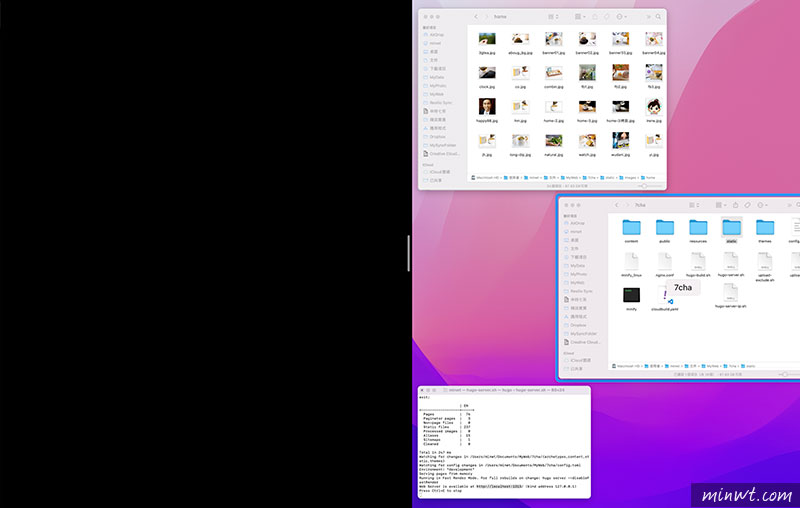Open action menu in home Finder window

[621, 17]
